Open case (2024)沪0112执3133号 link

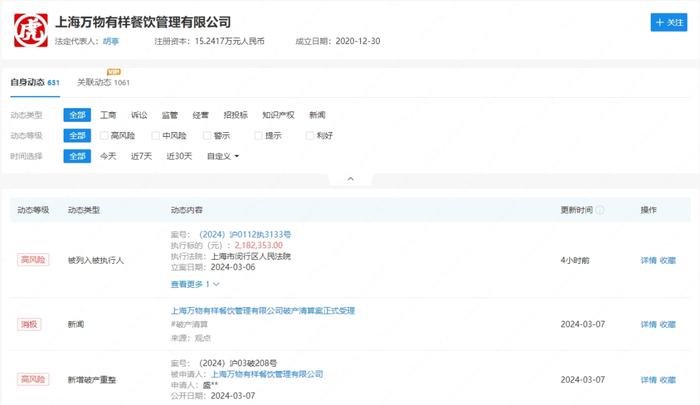tap(245, 234)
